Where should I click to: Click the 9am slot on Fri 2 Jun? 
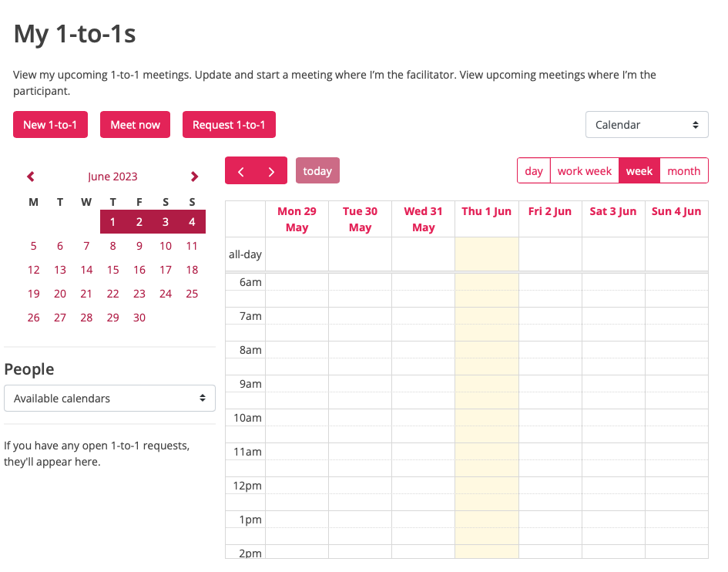pos(550,384)
